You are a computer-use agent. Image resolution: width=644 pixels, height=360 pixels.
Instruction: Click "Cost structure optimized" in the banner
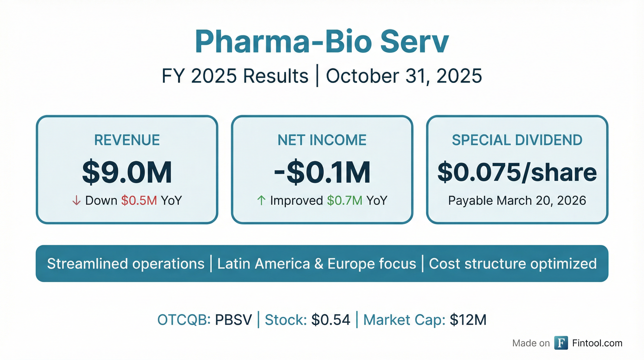pyautogui.click(x=513, y=264)
